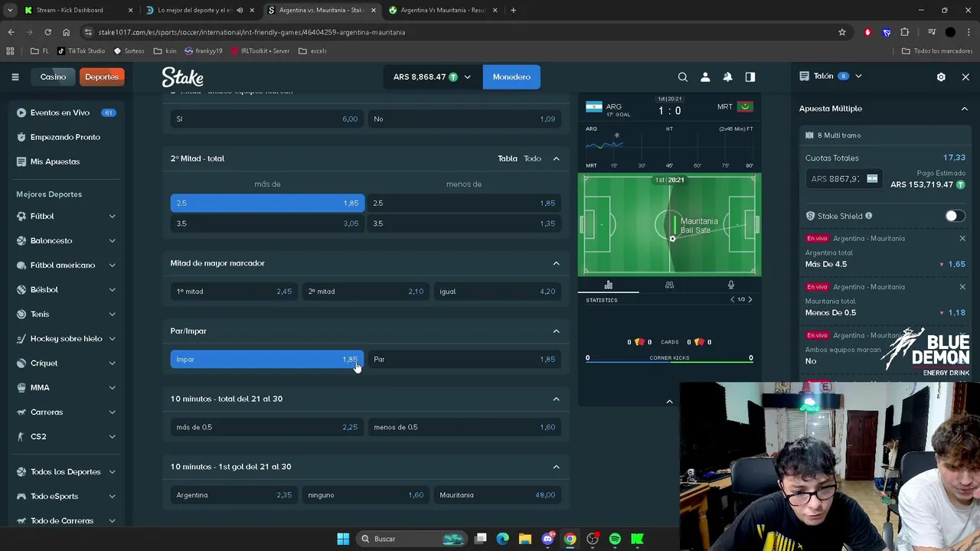Open the user profile icon

click(x=705, y=77)
